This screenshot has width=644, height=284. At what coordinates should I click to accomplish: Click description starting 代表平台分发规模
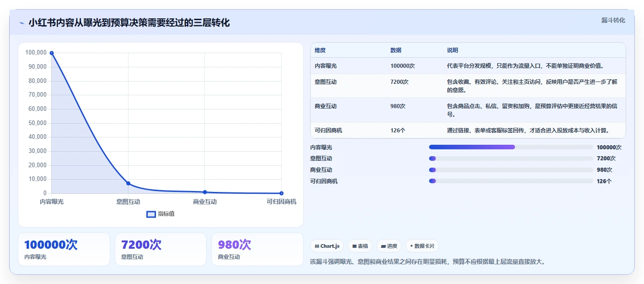point(526,66)
